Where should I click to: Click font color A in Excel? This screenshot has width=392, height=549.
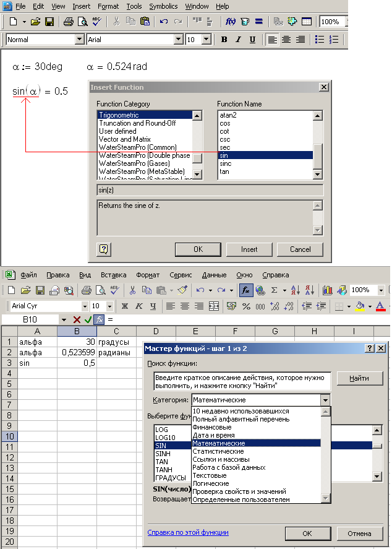380,306
